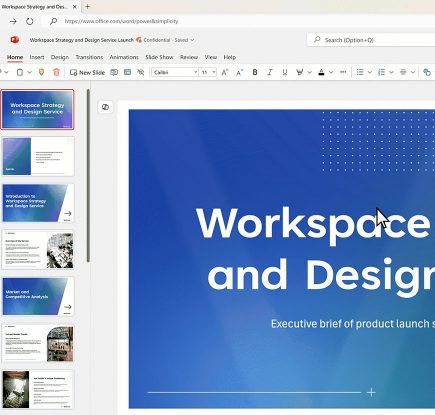This screenshot has height=415, width=435.
Task: Click the hide slide icon
Action: (141, 72)
